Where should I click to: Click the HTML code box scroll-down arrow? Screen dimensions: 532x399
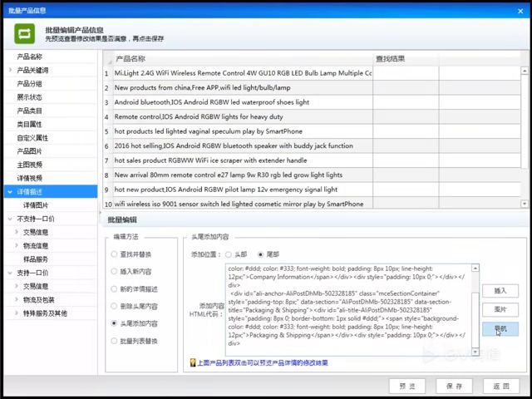[x=475, y=352]
